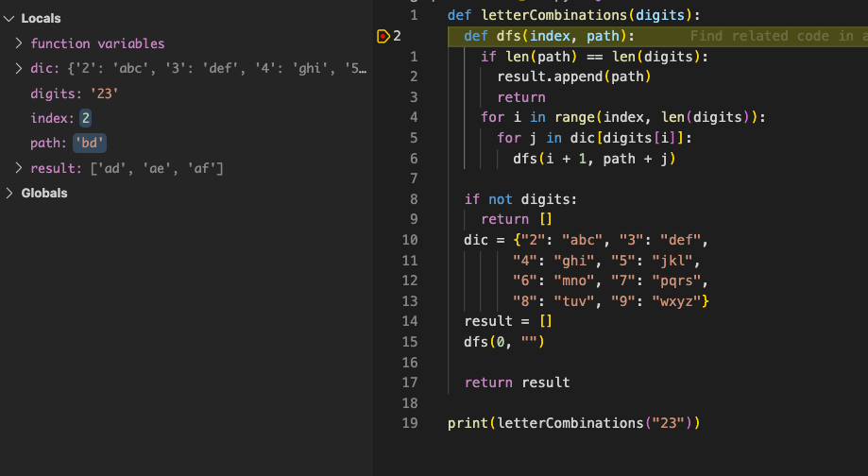
Task: Click the 'for j in dic[digits[i]]:' line
Action: [x=594, y=138]
